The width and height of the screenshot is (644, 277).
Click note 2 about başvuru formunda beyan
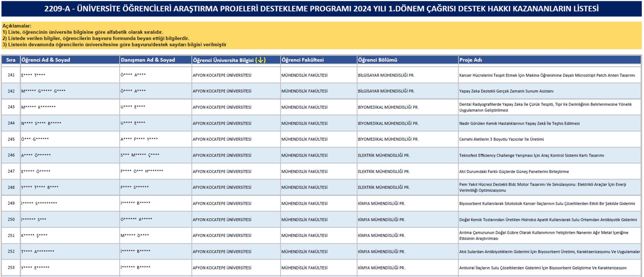coord(96,38)
